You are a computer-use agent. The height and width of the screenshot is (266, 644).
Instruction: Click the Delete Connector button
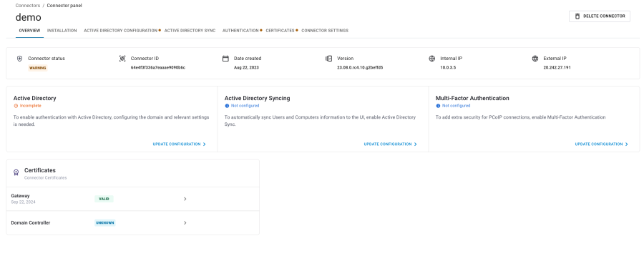click(599, 16)
